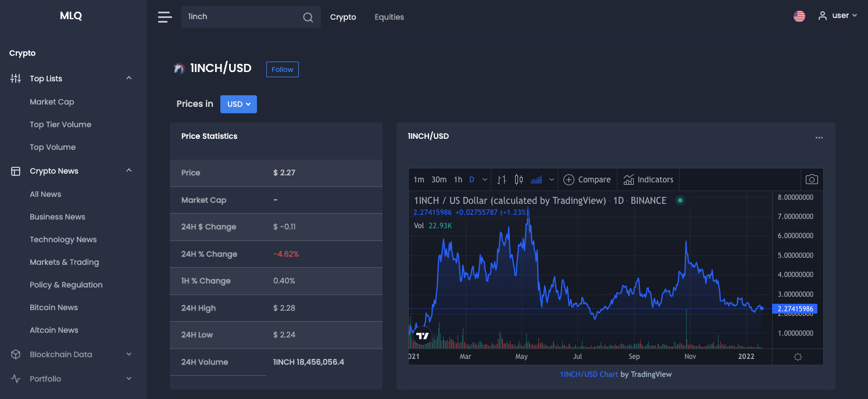868x399 pixels.
Task: Open Policy & Regulation news
Action: [x=66, y=285]
